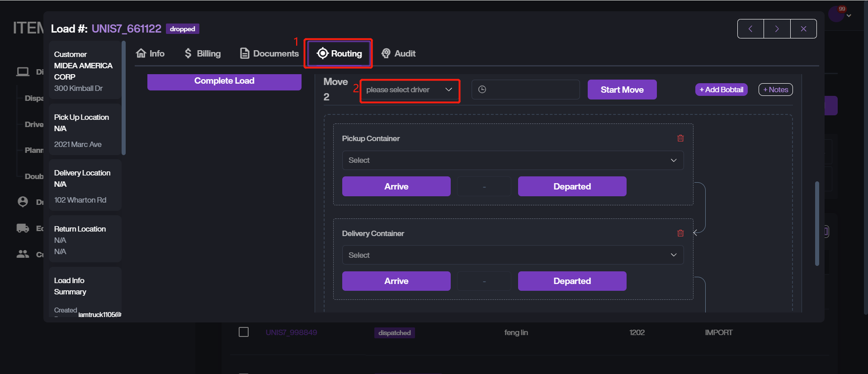Open the Documents tab

[x=269, y=53]
